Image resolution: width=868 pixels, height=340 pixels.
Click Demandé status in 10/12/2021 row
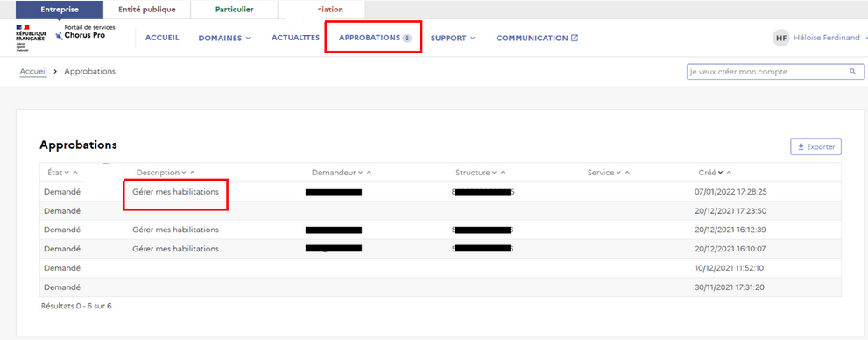(x=62, y=268)
